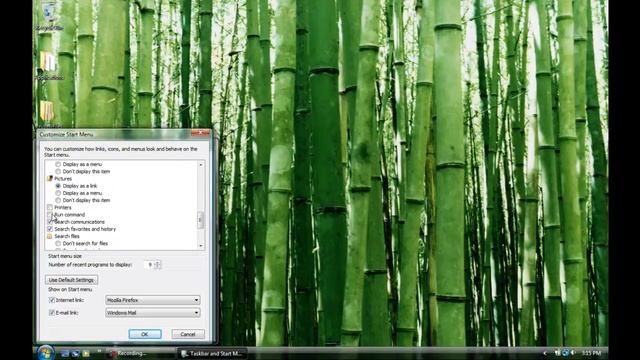Toggle the E-mail link checkbox
The width and height of the screenshot is (640, 360).
52,313
